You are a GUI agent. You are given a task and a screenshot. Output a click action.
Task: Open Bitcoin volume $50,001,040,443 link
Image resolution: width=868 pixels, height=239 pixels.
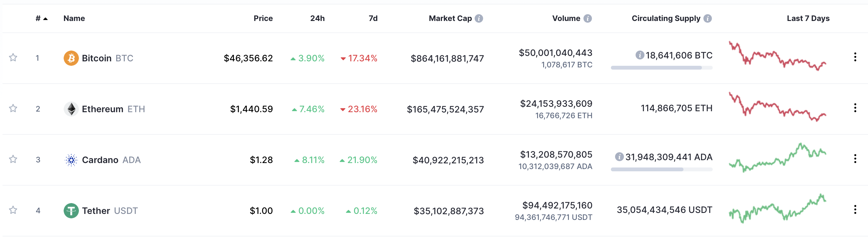click(555, 53)
